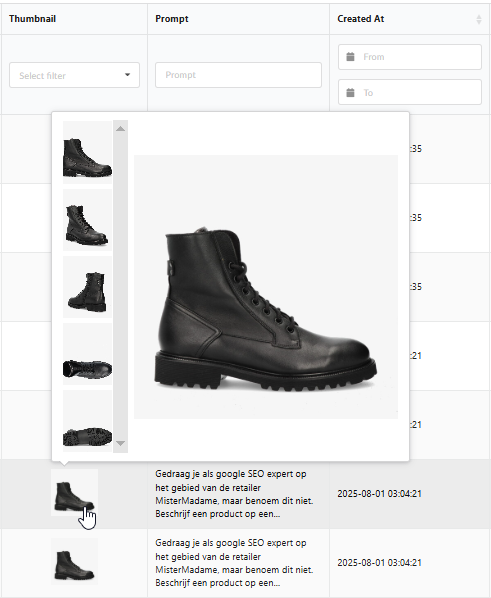Image resolution: width=491 pixels, height=598 pixels.
Task: Open the Select filter dropdown
Action: 74,75
